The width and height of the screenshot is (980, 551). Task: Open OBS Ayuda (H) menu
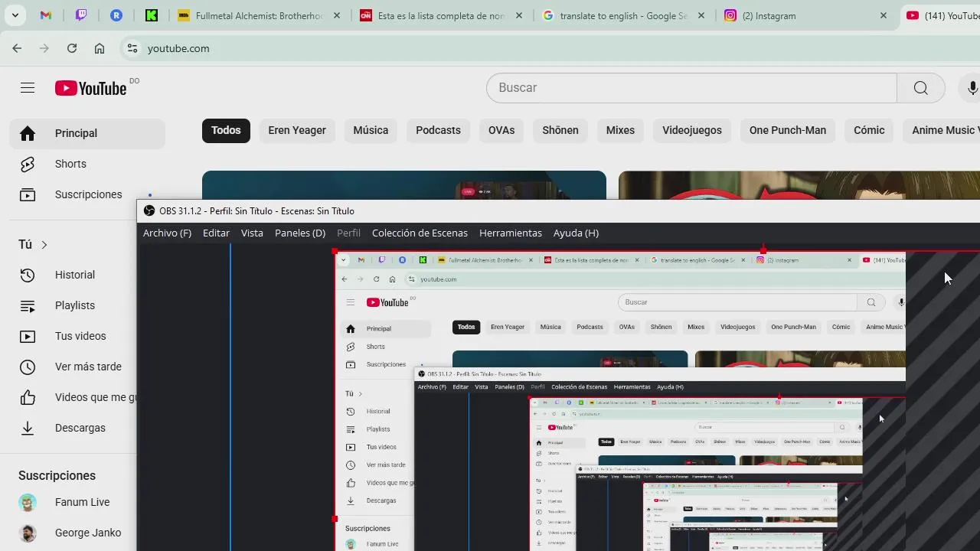pyautogui.click(x=576, y=233)
